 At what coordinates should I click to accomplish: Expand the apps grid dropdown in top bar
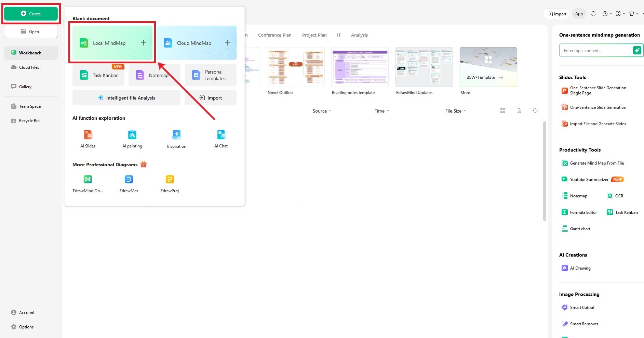[x=620, y=14]
